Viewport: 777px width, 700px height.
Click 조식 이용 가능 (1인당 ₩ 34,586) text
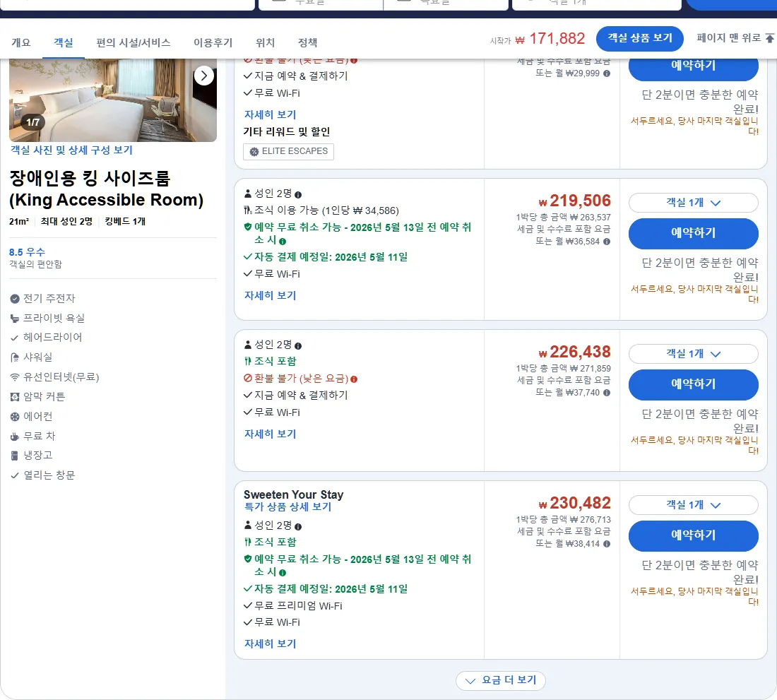pos(326,210)
